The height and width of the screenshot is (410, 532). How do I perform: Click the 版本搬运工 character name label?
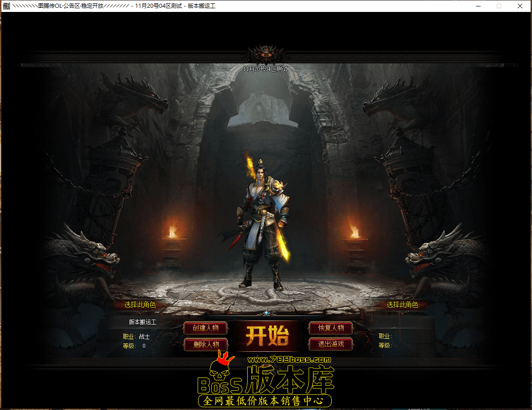pos(142,322)
